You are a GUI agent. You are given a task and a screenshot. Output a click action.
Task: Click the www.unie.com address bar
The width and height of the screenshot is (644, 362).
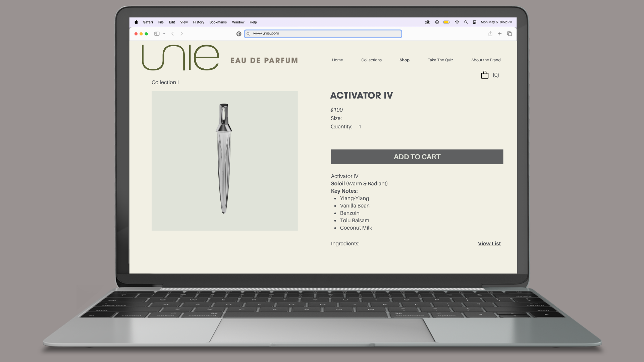tap(323, 34)
